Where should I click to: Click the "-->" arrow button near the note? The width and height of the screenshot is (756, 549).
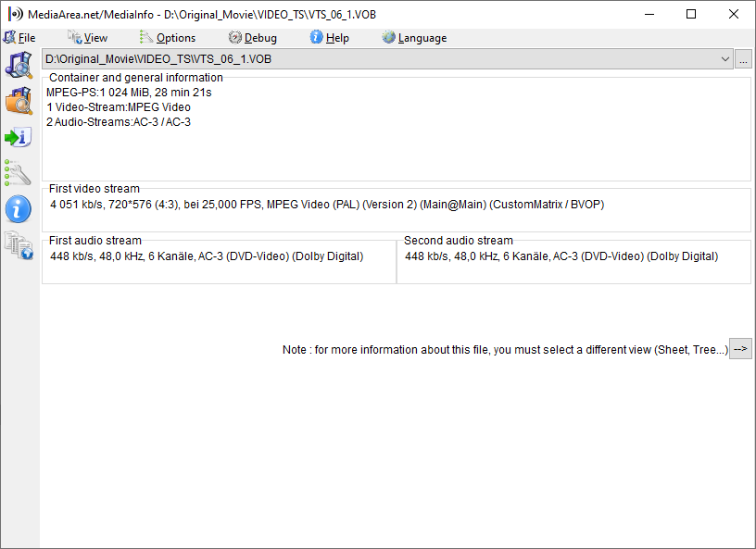click(740, 349)
